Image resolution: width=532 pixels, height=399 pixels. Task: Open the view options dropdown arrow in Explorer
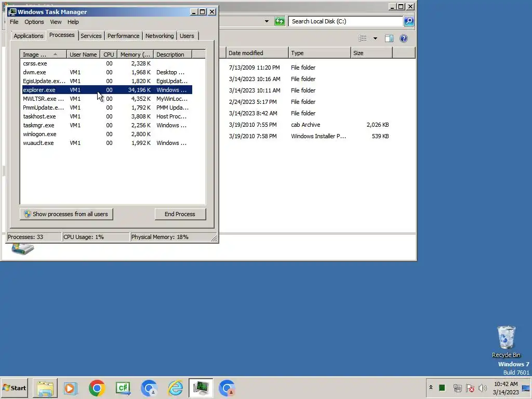pyautogui.click(x=375, y=38)
